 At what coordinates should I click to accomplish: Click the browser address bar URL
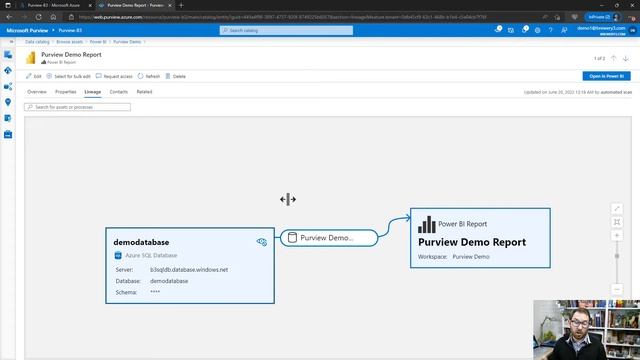tap(282, 17)
